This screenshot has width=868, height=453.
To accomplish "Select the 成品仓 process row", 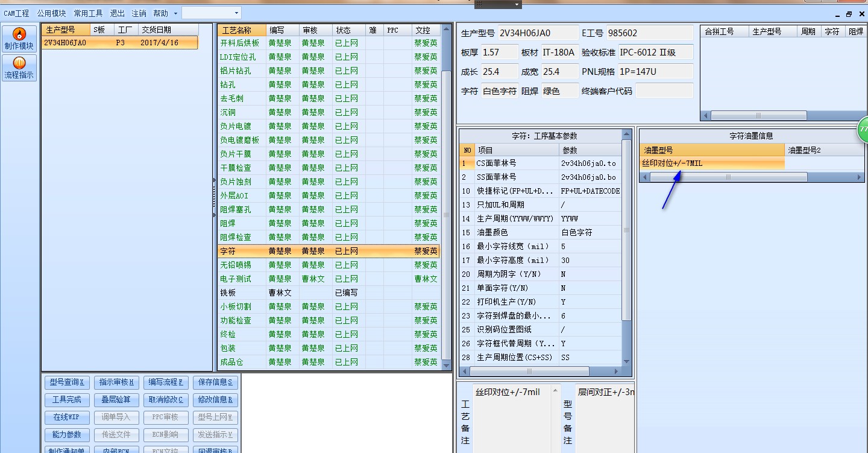I will tap(329, 362).
